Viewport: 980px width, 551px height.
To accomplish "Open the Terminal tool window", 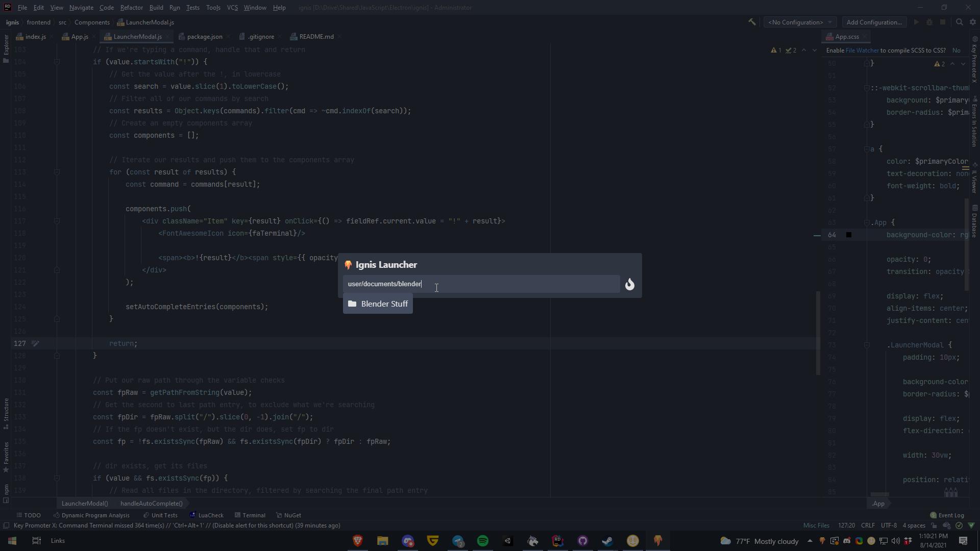I will (250, 515).
